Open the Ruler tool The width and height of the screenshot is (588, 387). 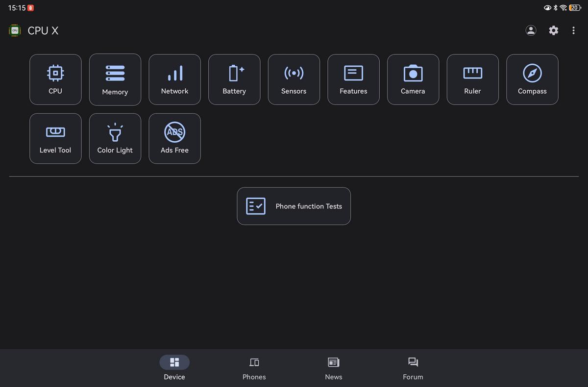[x=473, y=79]
